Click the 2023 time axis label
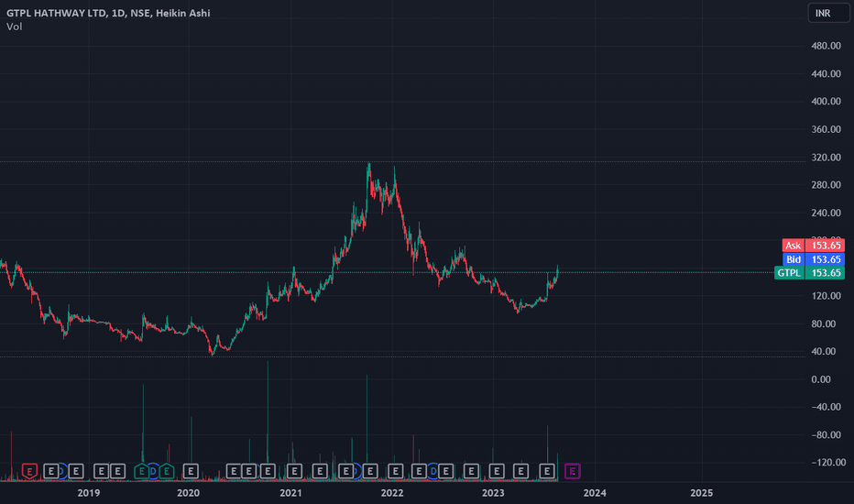Viewport: 854px width, 504px height. tap(493, 493)
